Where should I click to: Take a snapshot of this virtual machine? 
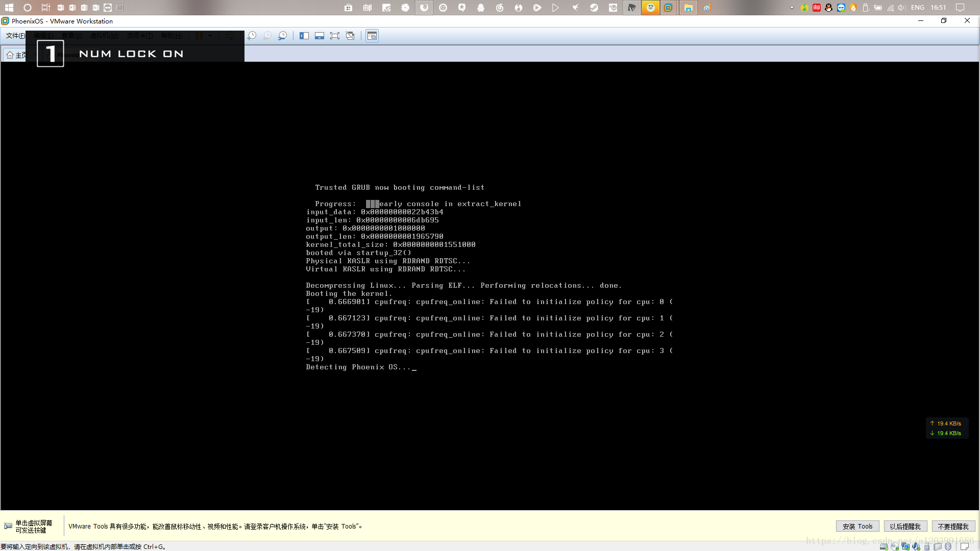click(252, 36)
